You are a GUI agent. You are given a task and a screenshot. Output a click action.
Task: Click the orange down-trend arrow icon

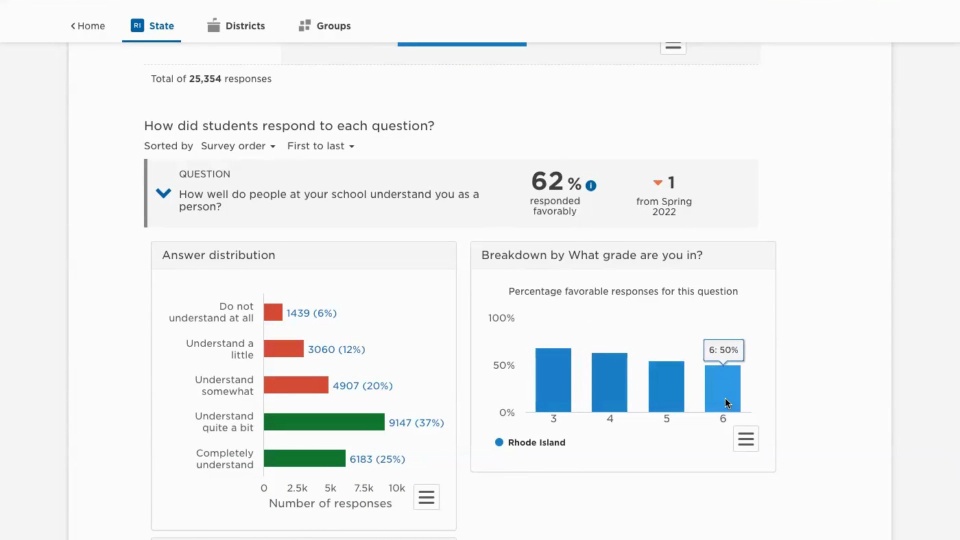point(658,182)
